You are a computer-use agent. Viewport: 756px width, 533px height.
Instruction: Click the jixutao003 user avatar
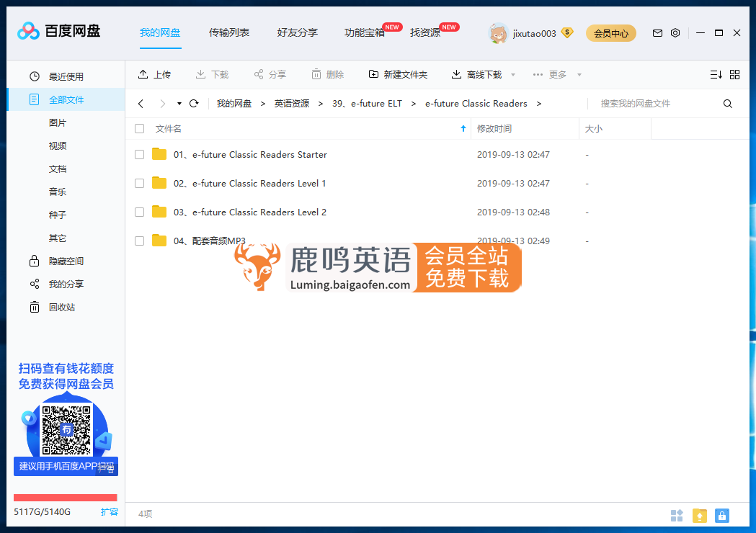click(x=498, y=33)
